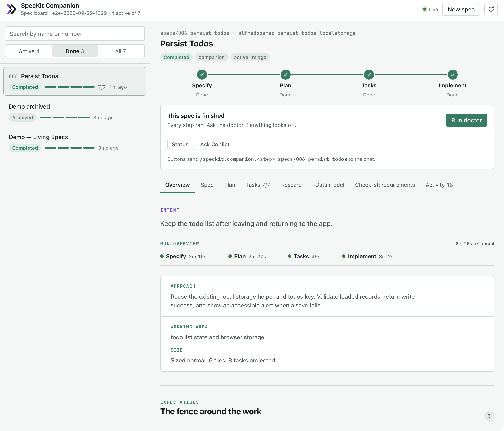This screenshot has width=504, height=431.
Task: Select the Done 3 filter
Action: coord(75,51)
